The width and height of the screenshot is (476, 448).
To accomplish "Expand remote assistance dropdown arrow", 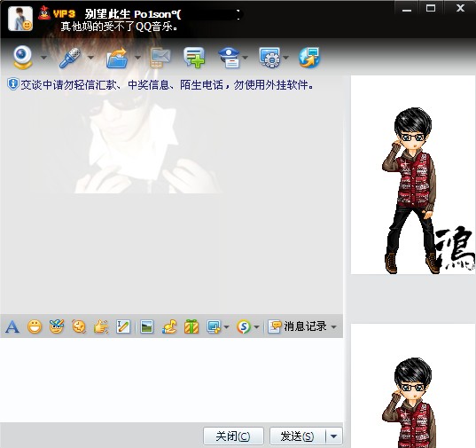I will [x=285, y=57].
